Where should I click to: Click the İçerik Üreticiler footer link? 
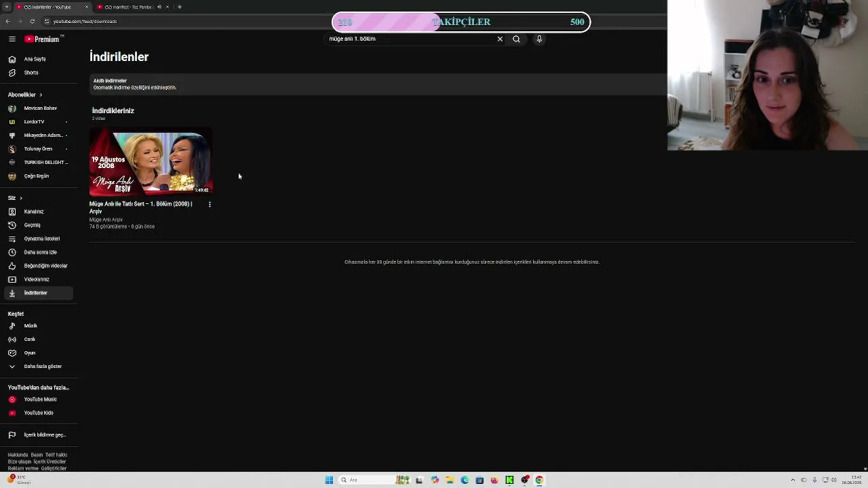(x=50, y=462)
